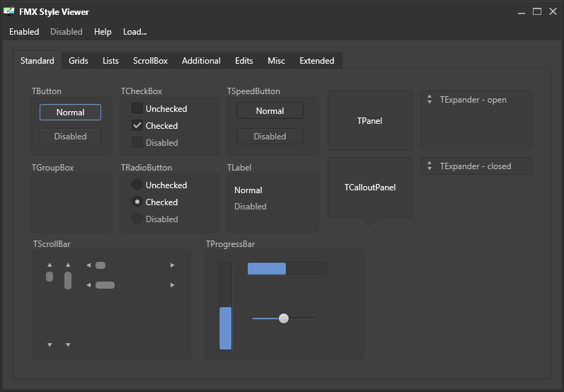Switch to the Edits tab

(x=244, y=60)
